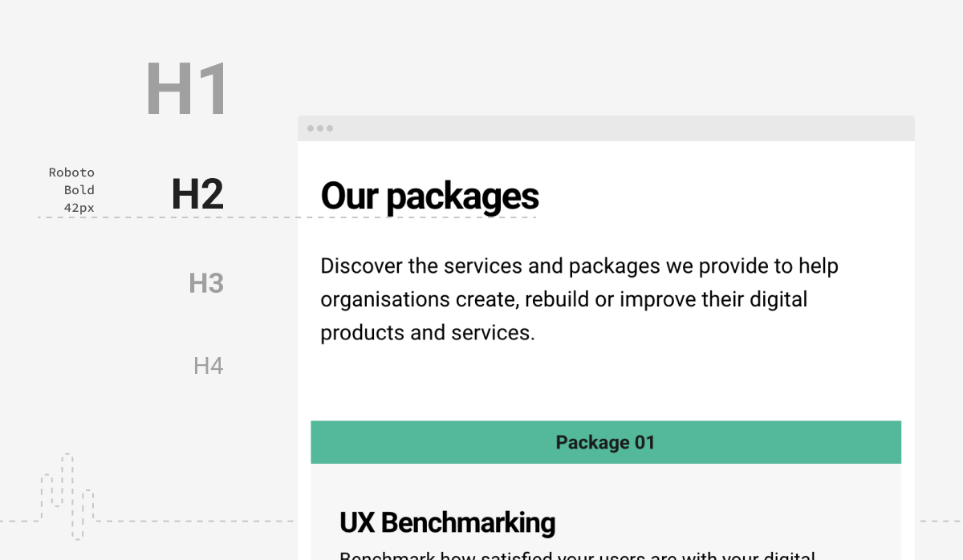Click the dashed waveform graphic
963x560 pixels.
[x=67, y=496]
